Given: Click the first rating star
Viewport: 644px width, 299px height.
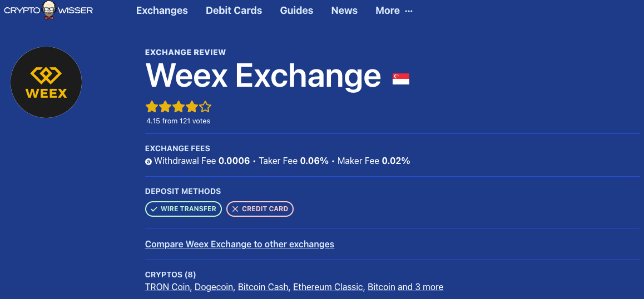Looking at the screenshot, I should click(151, 107).
